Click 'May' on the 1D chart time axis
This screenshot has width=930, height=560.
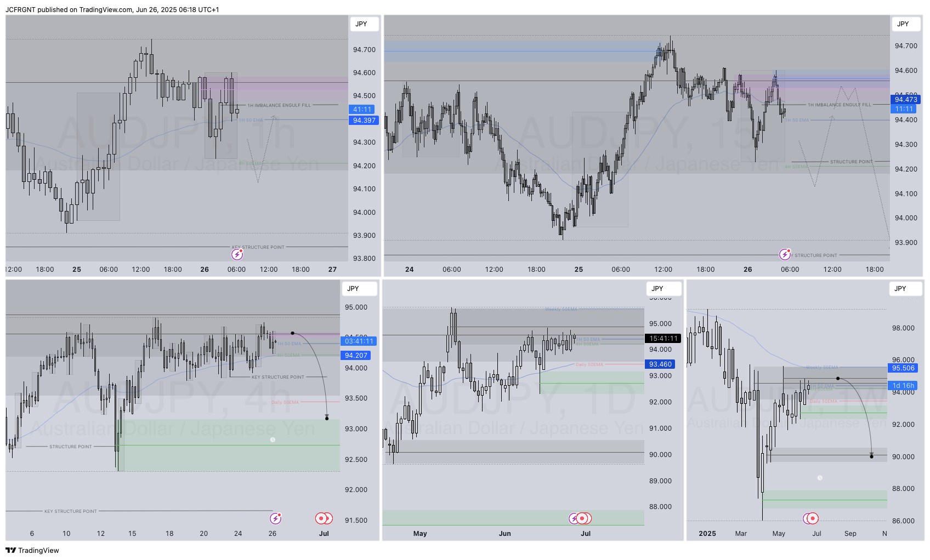point(420,534)
